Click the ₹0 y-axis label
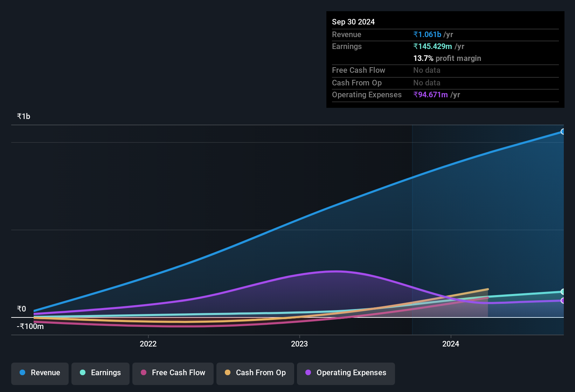The width and height of the screenshot is (575, 392). click(21, 309)
